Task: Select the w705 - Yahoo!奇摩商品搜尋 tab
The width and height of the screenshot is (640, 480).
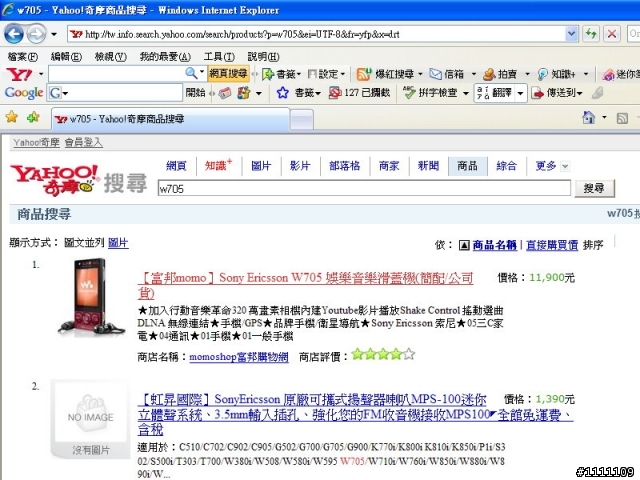Action: pyautogui.click(x=171, y=119)
